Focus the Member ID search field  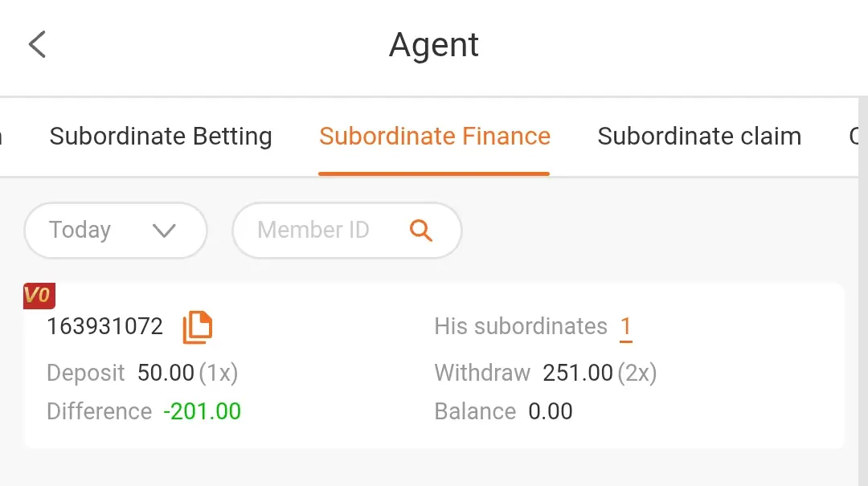click(347, 231)
